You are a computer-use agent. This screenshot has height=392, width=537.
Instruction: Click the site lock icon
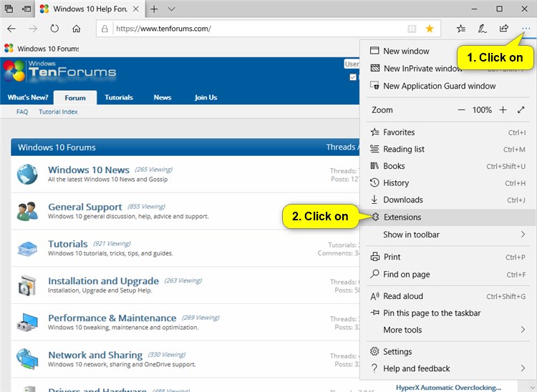pyautogui.click(x=105, y=29)
